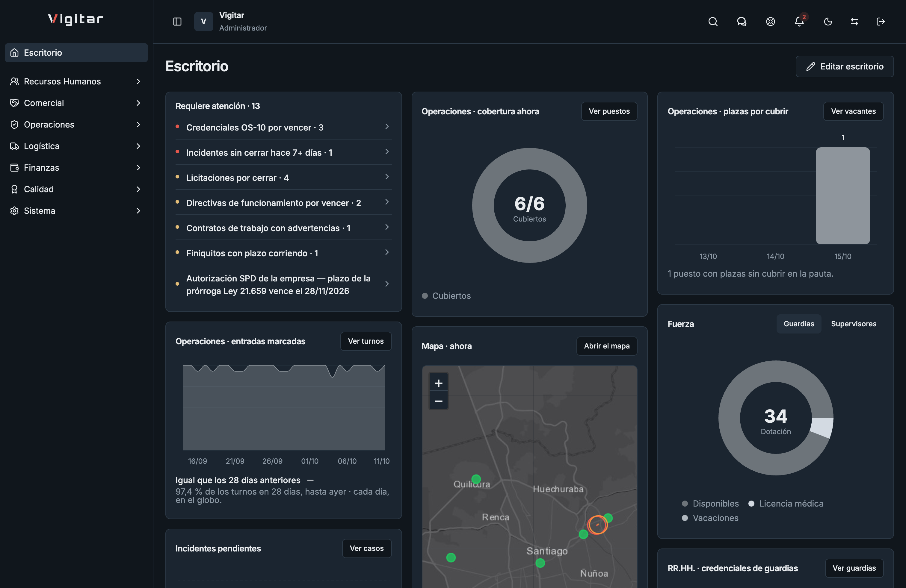Click Editar escritorio button
Screen dimensions: 906x588
(x=844, y=66)
